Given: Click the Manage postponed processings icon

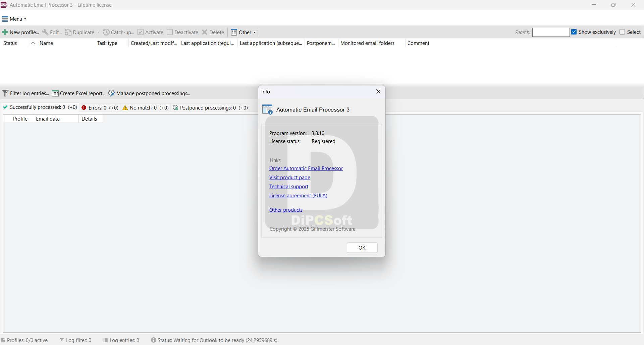Looking at the screenshot, I should (112, 93).
